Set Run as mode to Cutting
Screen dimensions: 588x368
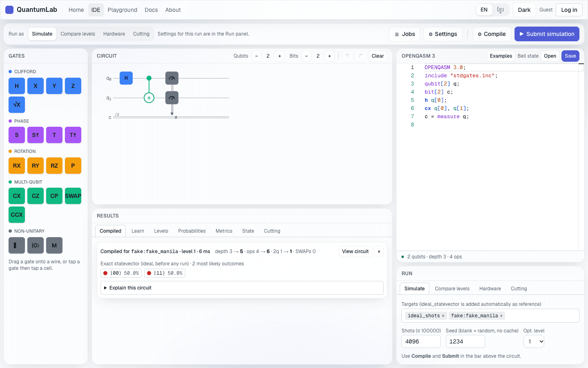141,34
